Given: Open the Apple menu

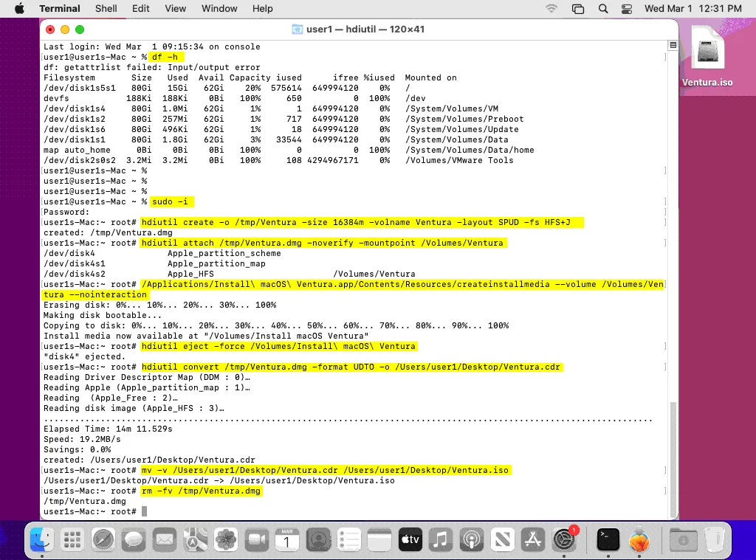Looking at the screenshot, I should [x=19, y=9].
